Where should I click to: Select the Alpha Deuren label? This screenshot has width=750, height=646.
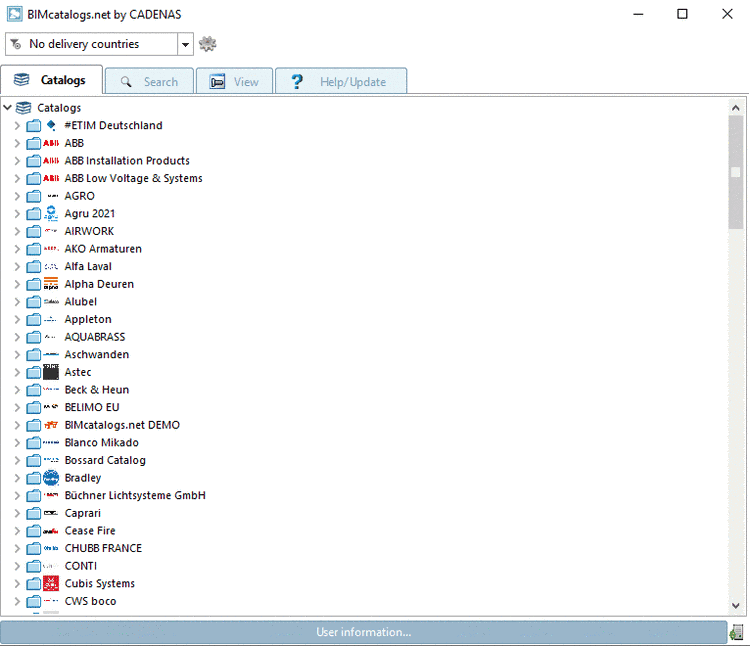[x=99, y=285]
